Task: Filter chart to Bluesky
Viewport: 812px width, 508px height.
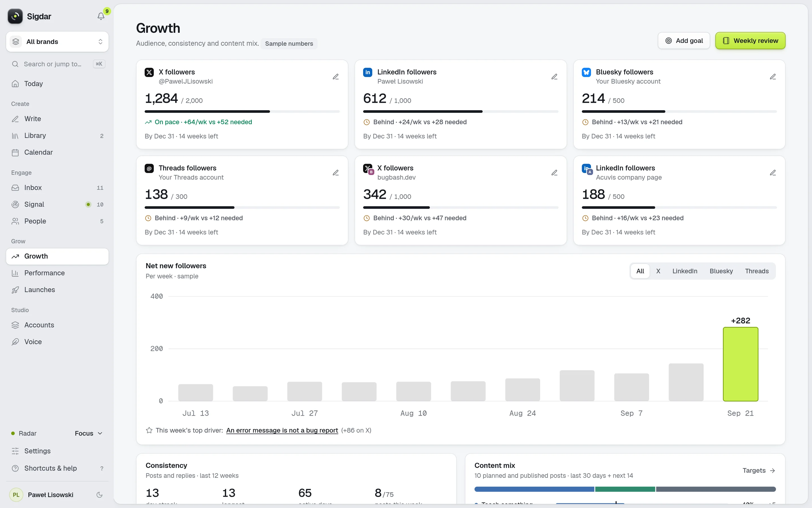Action: [721, 271]
